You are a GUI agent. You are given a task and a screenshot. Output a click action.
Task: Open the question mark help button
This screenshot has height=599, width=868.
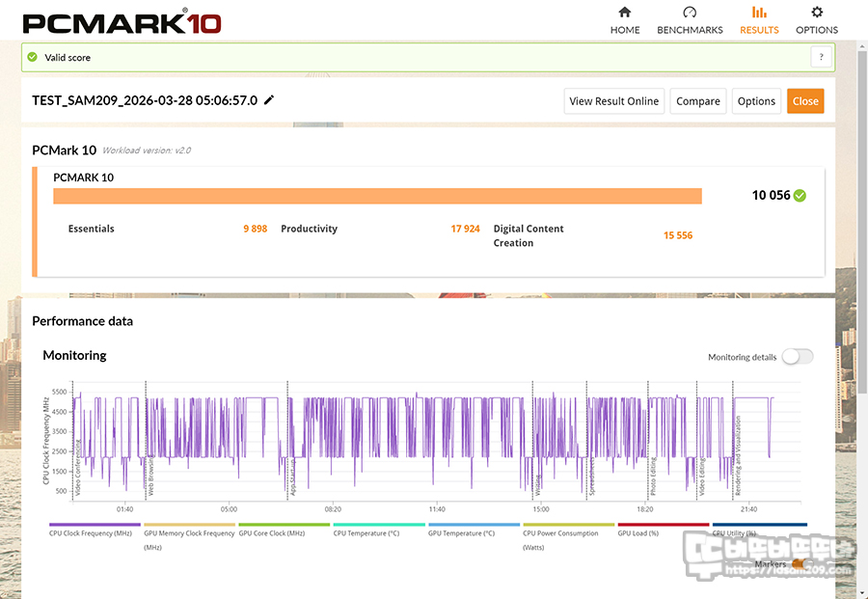821,57
